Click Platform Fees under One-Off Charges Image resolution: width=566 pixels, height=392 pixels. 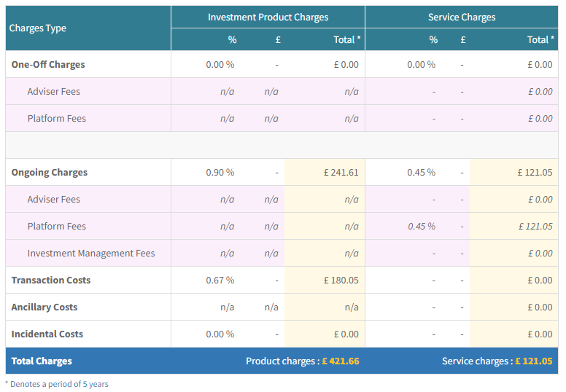[x=56, y=118]
